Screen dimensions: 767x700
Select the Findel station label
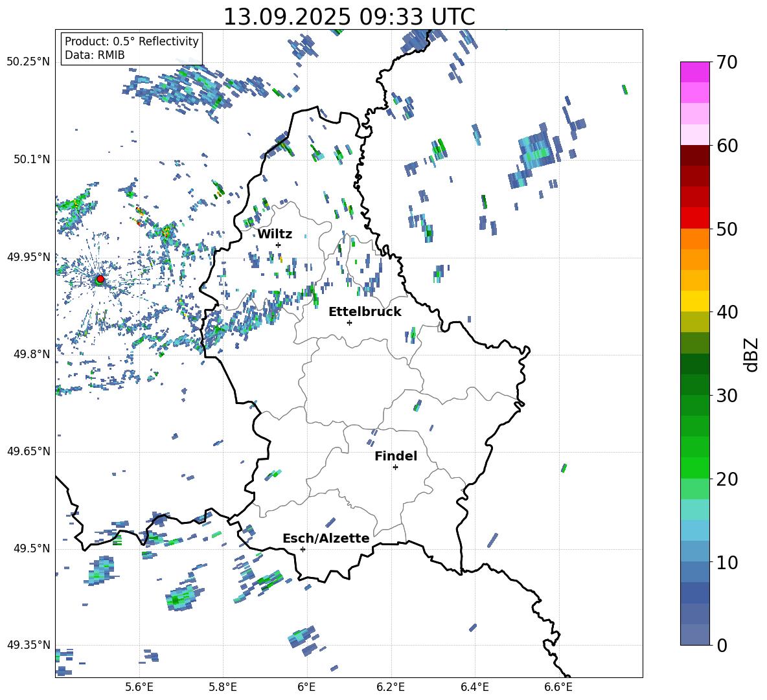396,456
